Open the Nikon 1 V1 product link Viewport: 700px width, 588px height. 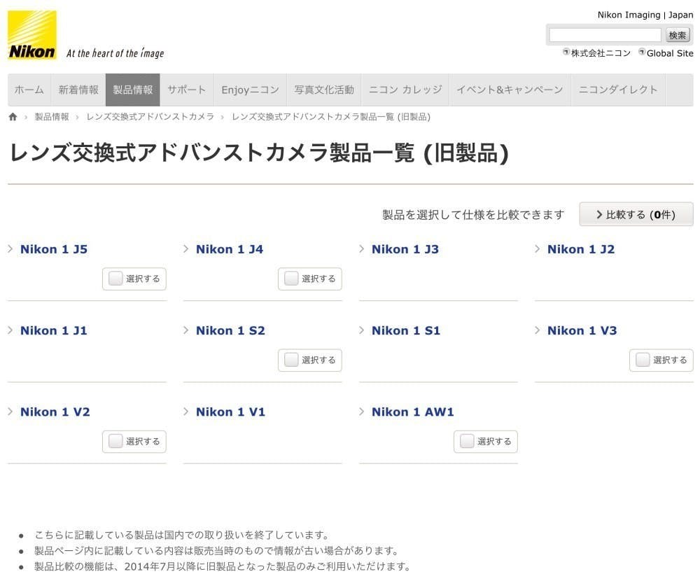pos(230,412)
